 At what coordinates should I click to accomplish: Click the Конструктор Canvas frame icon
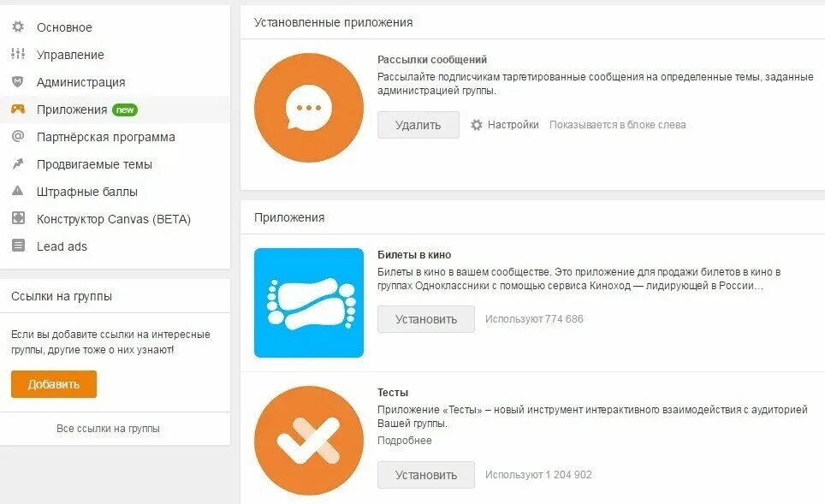[18, 218]
